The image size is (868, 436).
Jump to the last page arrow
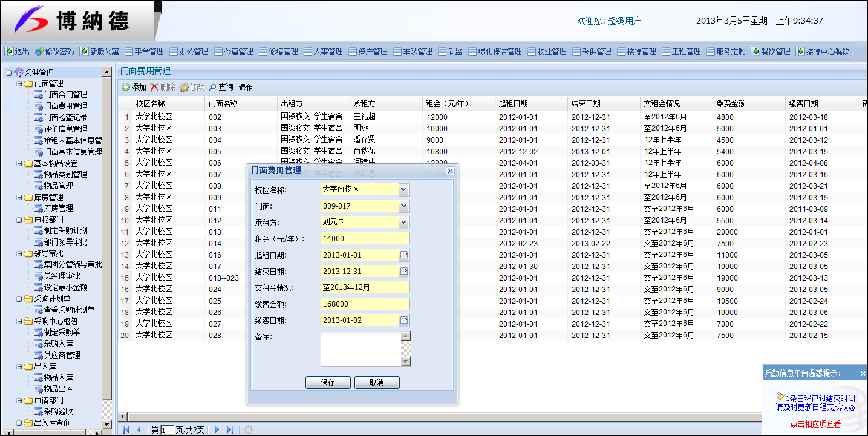[x=230, y=430]
